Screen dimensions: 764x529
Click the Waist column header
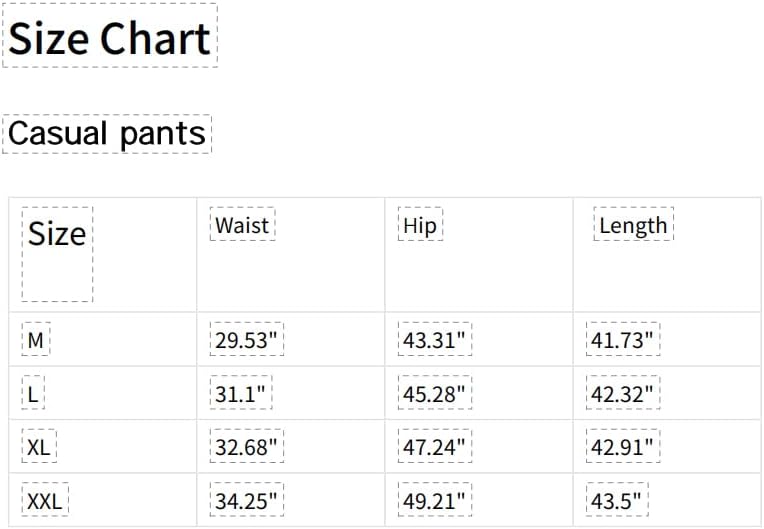coord(243,224)
